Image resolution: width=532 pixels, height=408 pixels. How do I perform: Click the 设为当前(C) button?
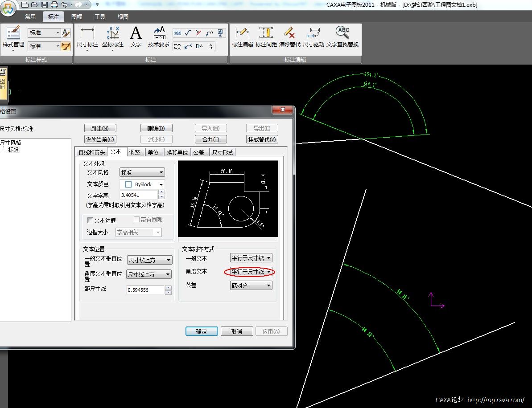pos(100,139)
